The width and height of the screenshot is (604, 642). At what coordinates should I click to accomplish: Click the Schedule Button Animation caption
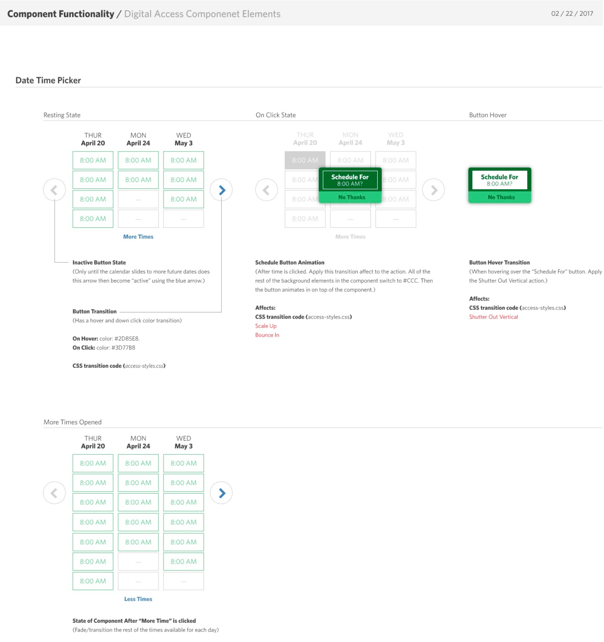tap(290, 262)
